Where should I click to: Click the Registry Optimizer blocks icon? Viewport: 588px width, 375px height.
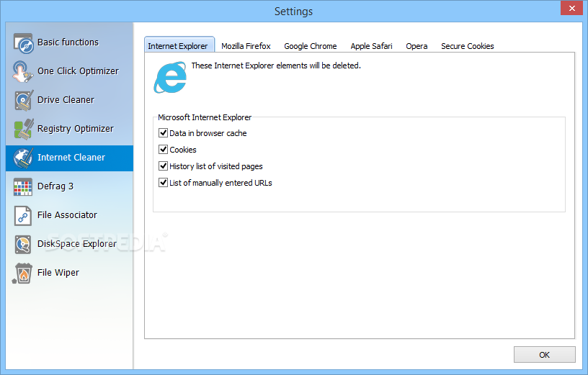pyautogui.click(x=24, y=129)
